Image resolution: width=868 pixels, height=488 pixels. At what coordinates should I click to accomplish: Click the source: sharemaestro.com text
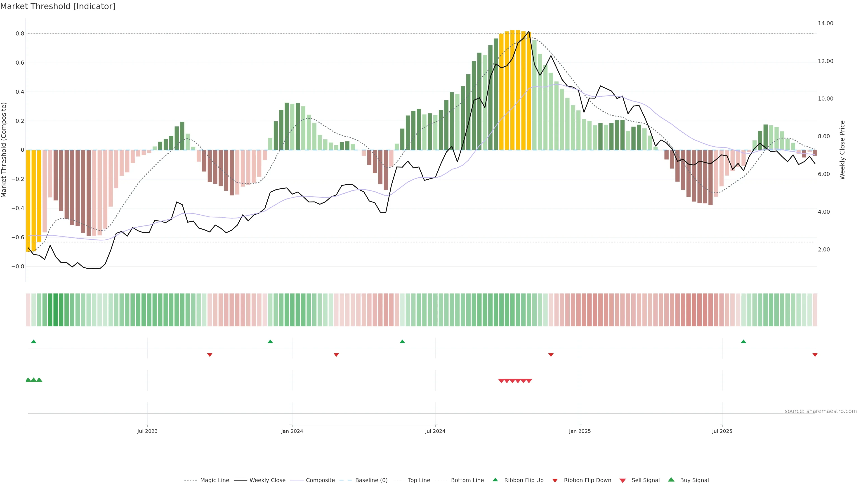(821, 411)
